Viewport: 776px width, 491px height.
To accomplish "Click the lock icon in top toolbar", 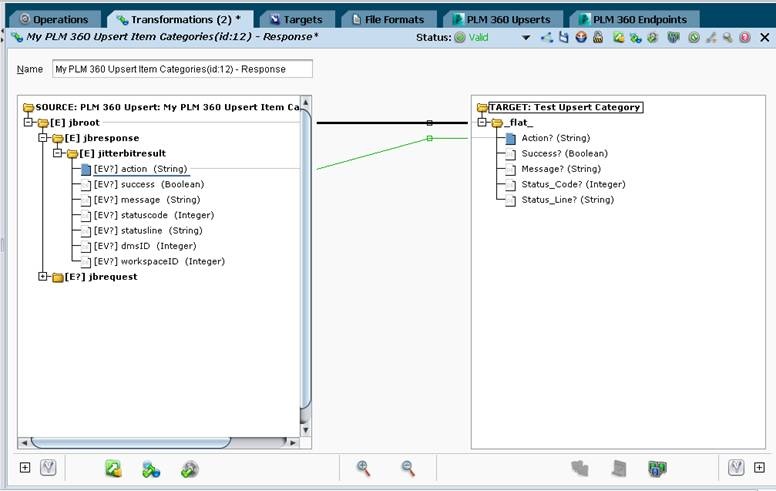I will (597, 38).
